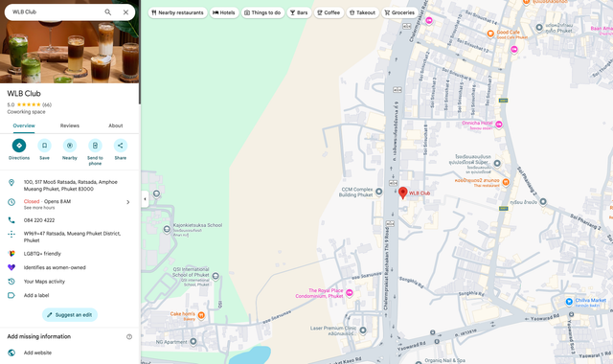Click the purple heart women-owned icon
Viewport: 613px width, 364px height.
11,267
